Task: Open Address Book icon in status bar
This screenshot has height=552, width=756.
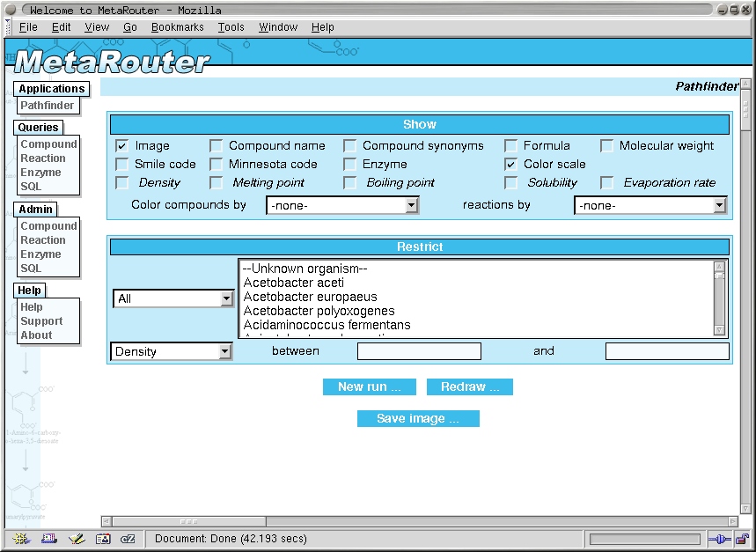Action: 103,539
